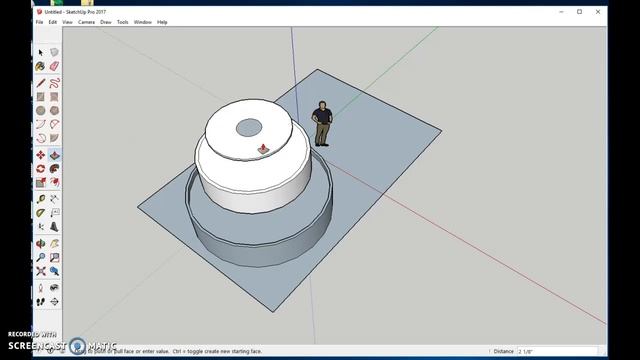640x360 pixels.
Task: Open the Edit menu
Action: pos(53,22)
